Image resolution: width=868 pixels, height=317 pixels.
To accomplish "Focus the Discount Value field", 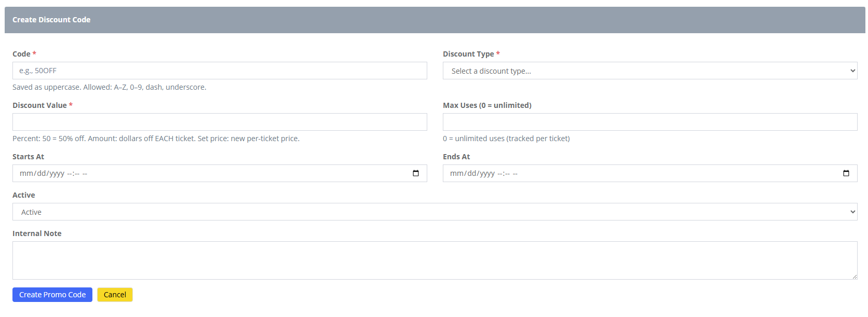I will pyautogui.click(x=220, y=122).
